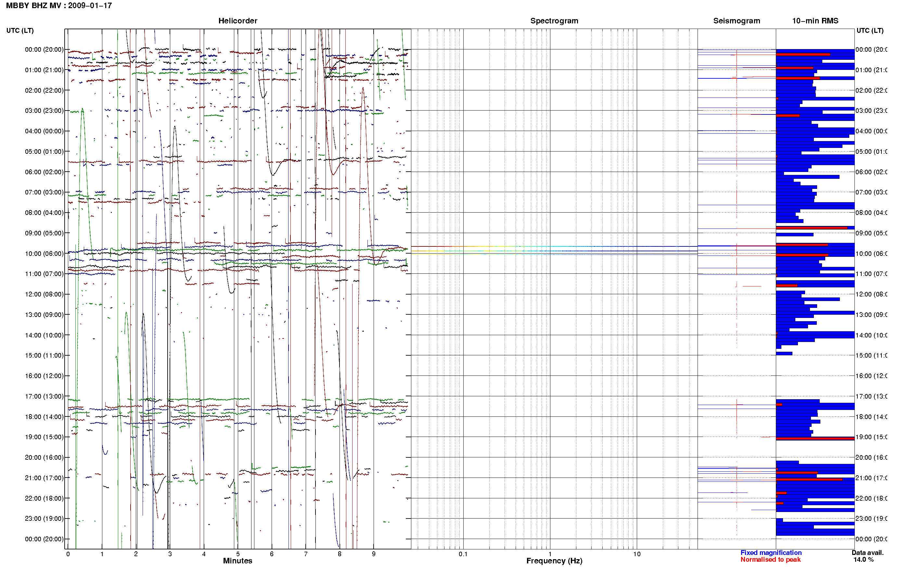Click the 'Minutes' x-axis label
Image resolution: width=924 pixels, height=578 pixels.
237,561
